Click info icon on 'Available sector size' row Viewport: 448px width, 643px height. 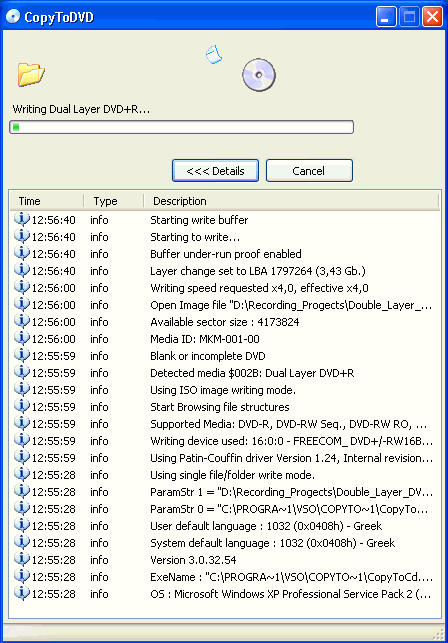point(22,322)
